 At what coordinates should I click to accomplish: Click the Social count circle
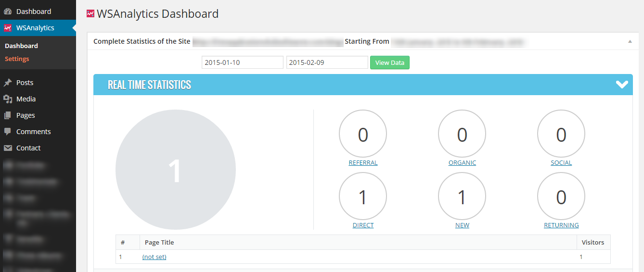pos(561,135)
